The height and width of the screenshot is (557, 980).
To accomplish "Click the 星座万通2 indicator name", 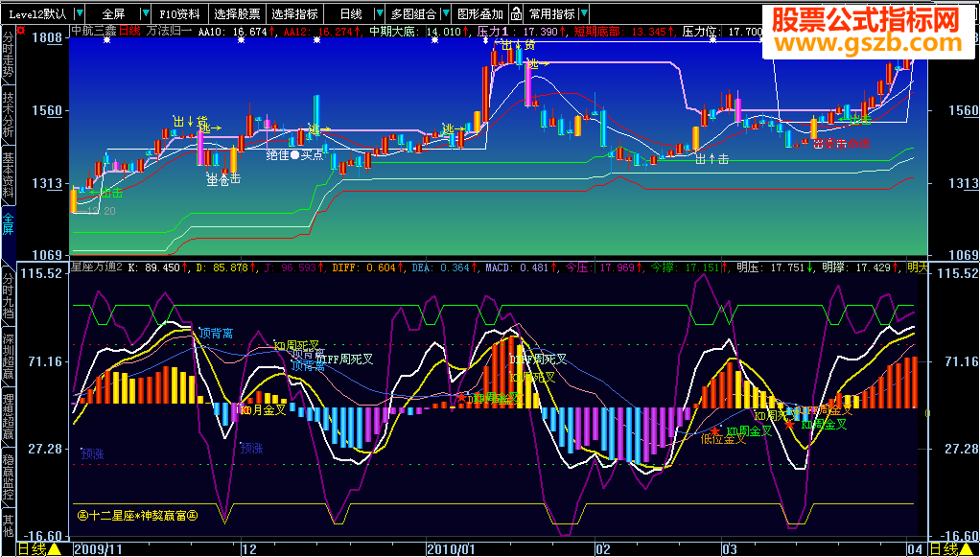I will click(x=96, y=267).
